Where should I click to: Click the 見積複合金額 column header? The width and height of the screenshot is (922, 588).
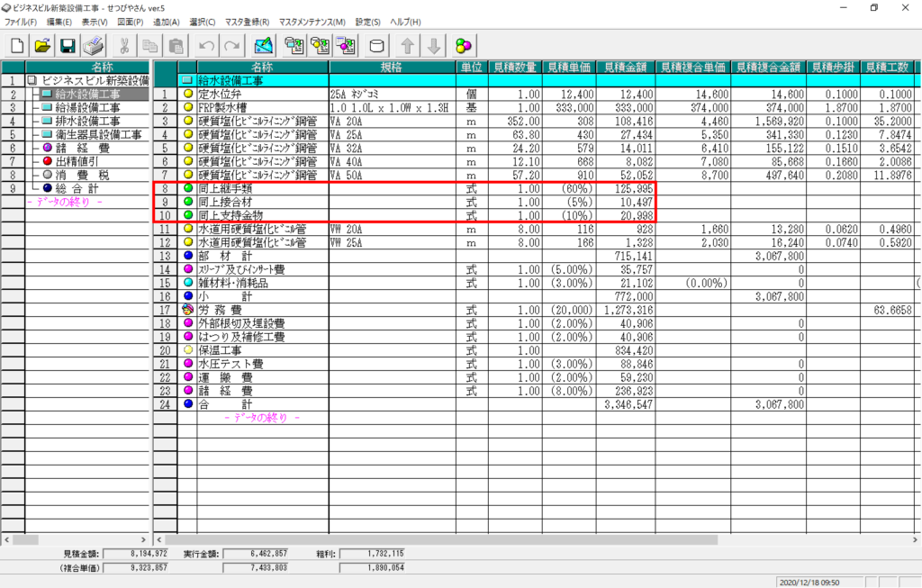pyautogui.click(x=768, y=67)
